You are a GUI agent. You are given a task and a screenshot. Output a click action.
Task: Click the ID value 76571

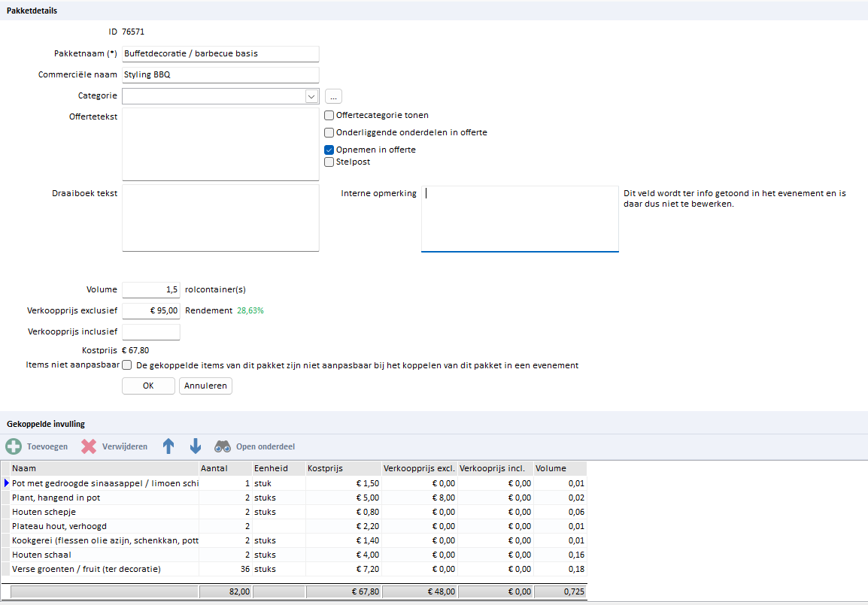coord(133,32)
